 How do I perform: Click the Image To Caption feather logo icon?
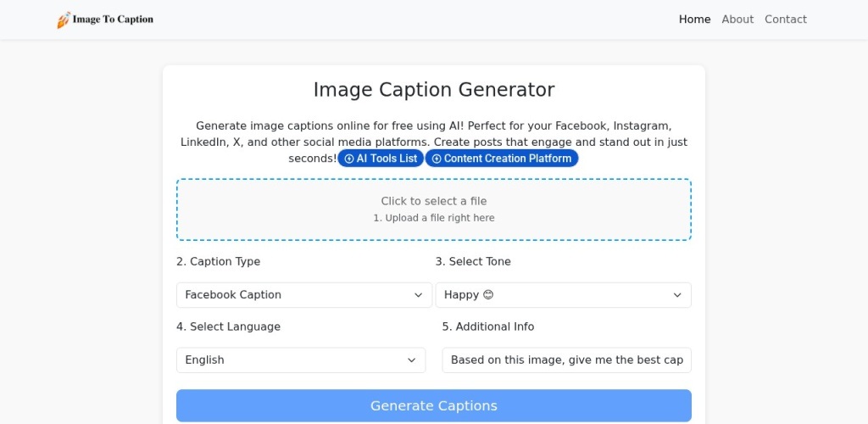[64, 20]
